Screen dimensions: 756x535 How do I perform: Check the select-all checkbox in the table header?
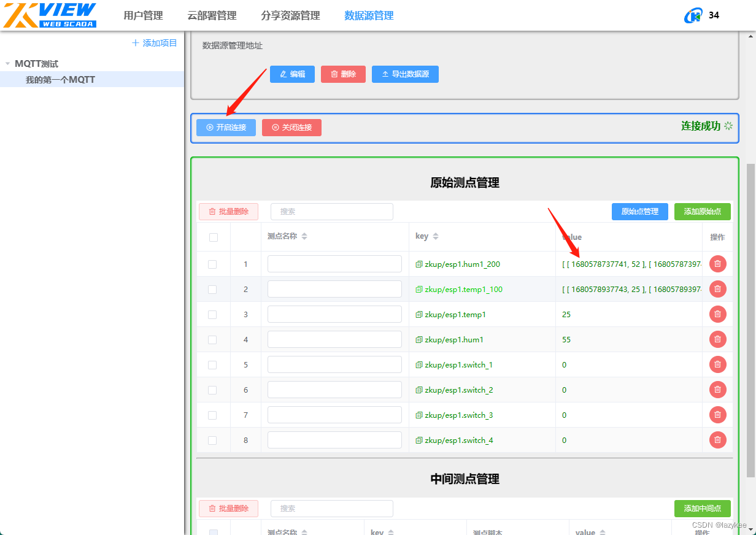(214, 236)
